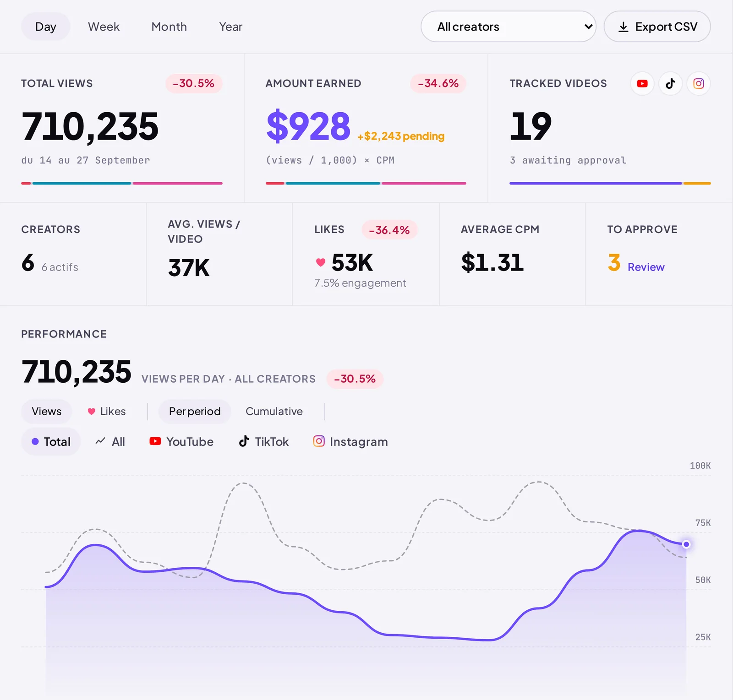Click the download arrow icon beside Export CSV

click(623, 27)
